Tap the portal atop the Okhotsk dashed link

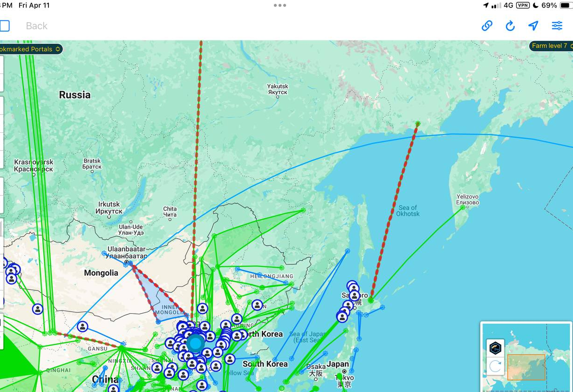click(418, 124)
